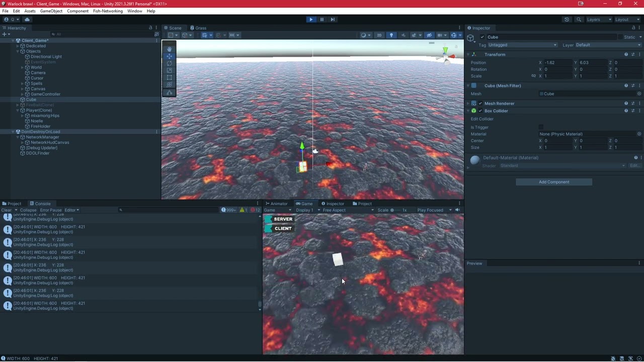Toggle scene visibility (hidden objects) icon

click(429, 35)
